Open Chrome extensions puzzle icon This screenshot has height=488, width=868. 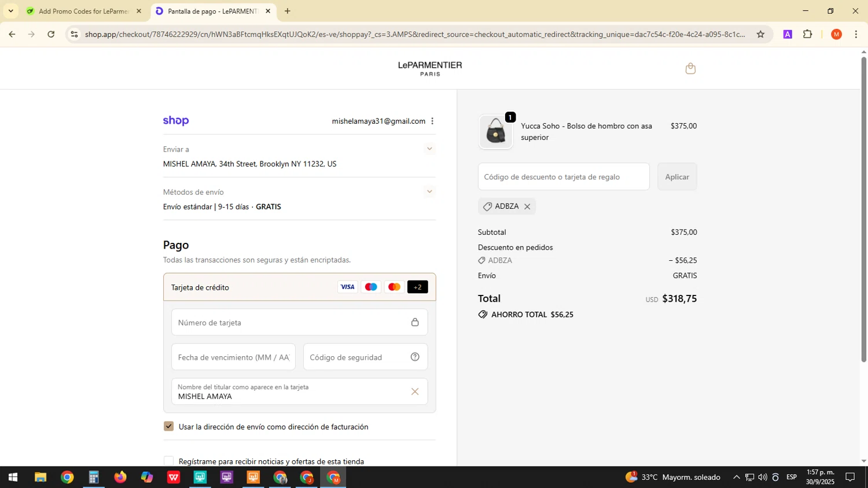(808, 35)
